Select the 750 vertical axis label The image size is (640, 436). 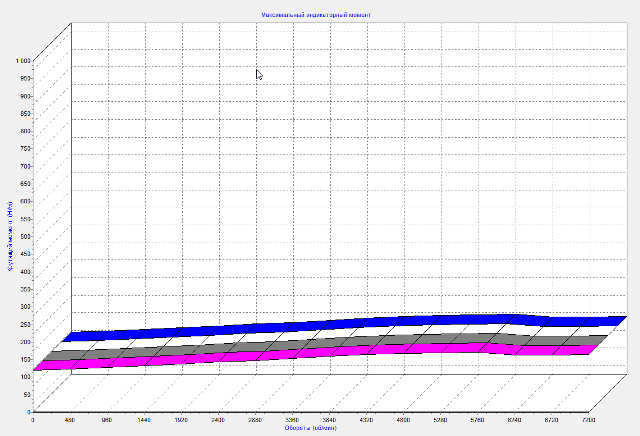pyautogui.click(x=25, y=148)
